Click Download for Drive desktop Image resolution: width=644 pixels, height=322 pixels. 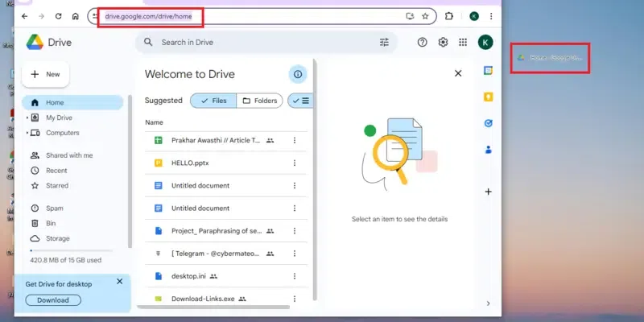53,300
